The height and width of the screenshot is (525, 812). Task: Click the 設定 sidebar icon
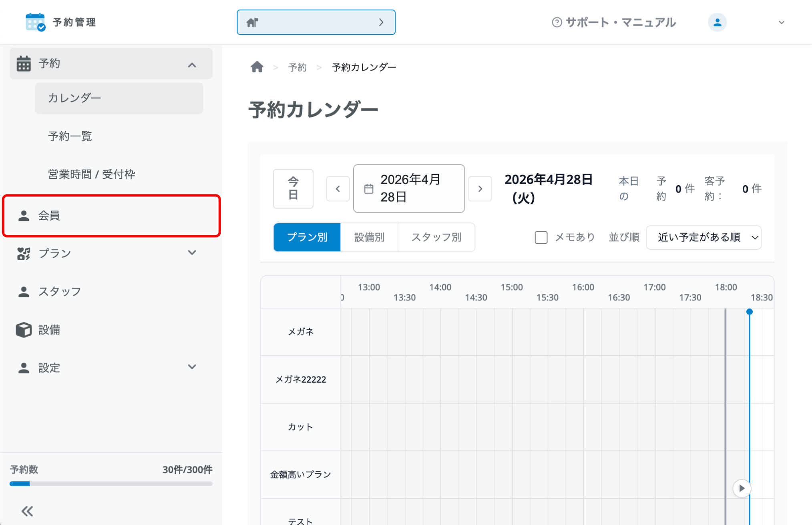(x=24, y=367)
